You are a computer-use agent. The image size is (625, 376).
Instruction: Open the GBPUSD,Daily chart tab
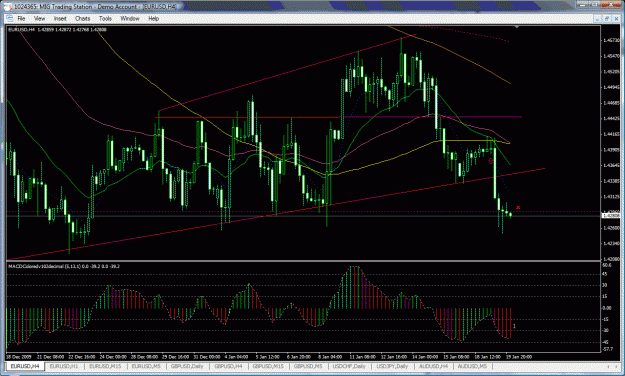(187, 366)
